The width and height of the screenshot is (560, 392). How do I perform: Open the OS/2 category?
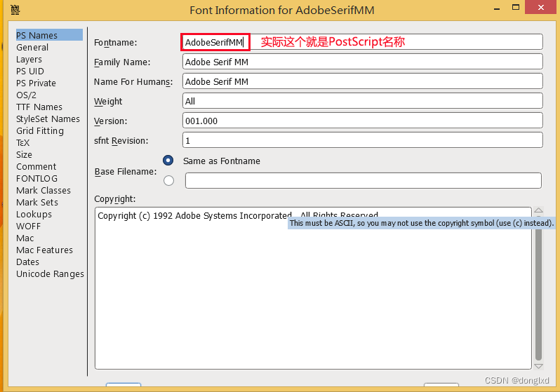point(26,95)
